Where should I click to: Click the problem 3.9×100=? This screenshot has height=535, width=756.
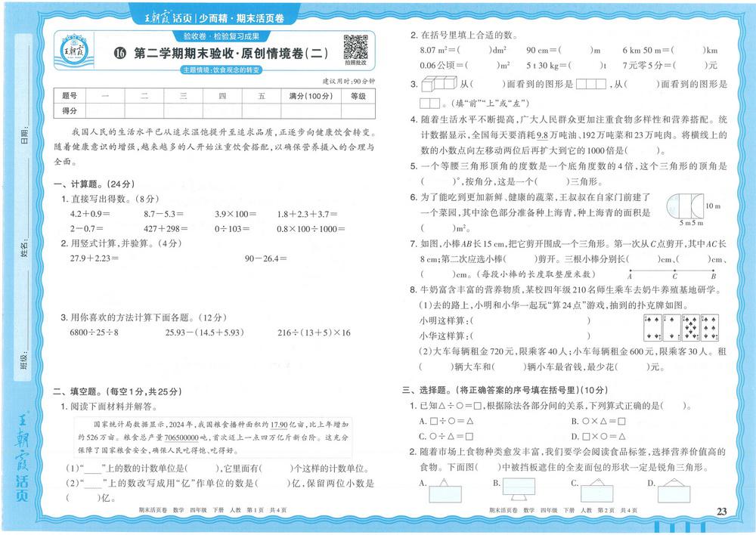point(236,214)
